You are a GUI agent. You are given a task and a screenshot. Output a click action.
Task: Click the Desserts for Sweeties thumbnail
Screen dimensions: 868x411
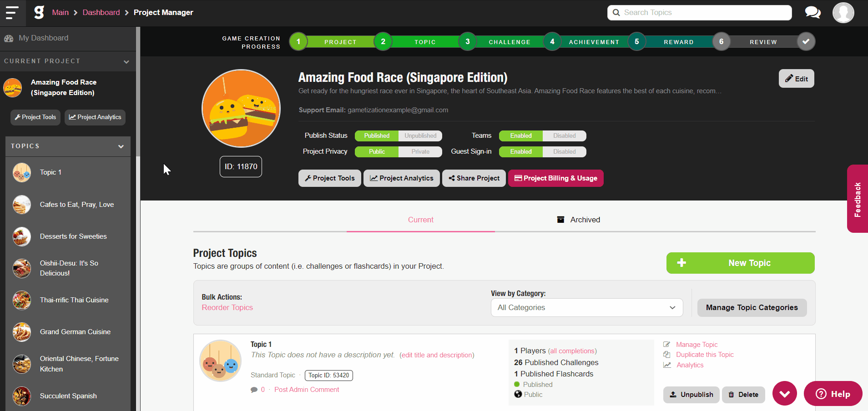click(22, 236)
